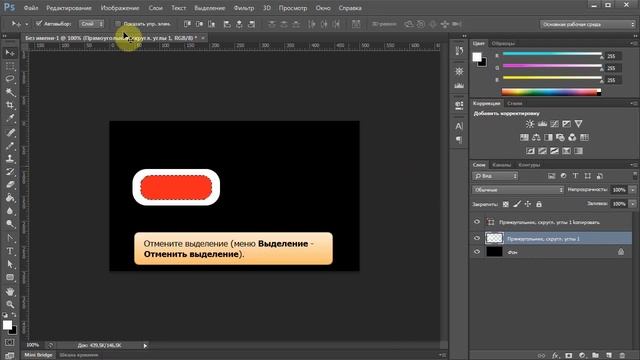Open the Редактирование menu

(69, 8)
